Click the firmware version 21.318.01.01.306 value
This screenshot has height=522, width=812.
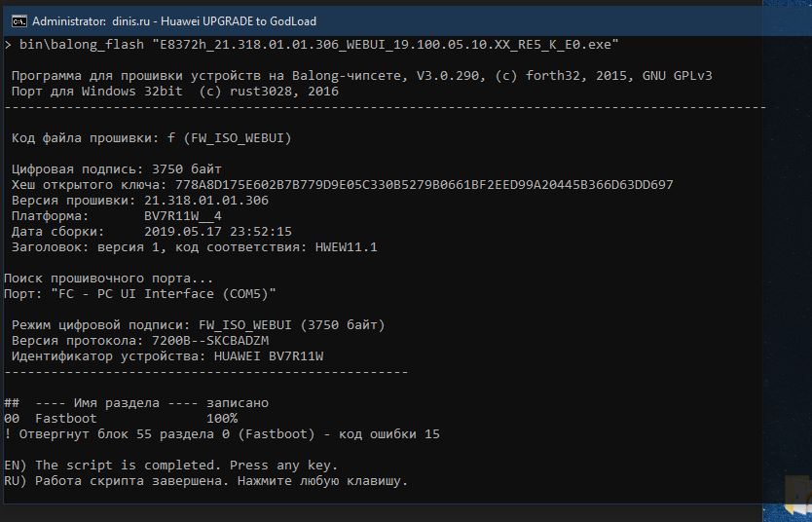click(206, 201)
